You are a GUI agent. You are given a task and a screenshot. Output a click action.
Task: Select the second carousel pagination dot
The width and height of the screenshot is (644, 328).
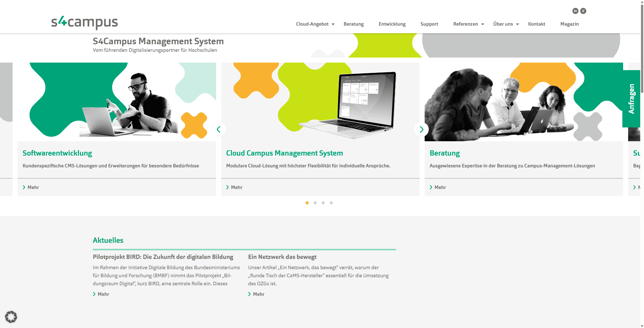(315, 203)
